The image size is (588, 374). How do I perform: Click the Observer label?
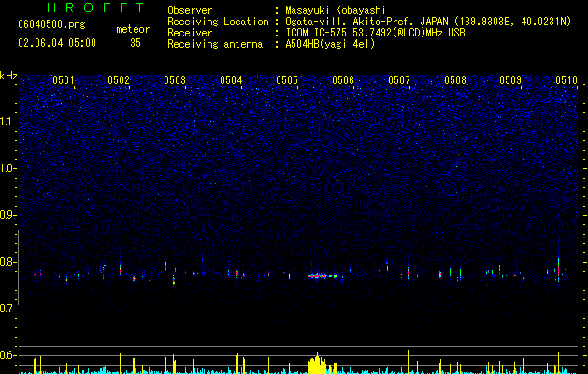(190, 10)
